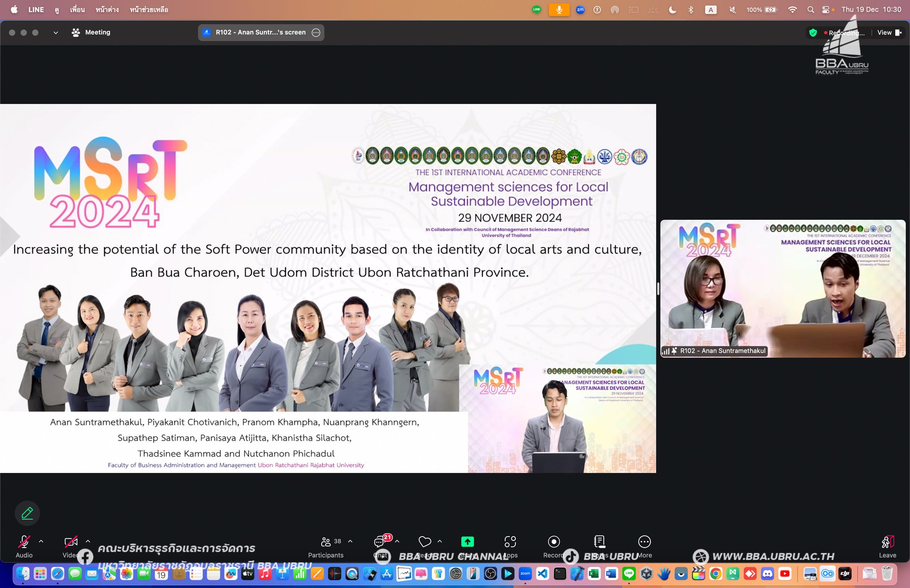Expand video options chevron
This screenshot has height=588, width=910.
(x=88, y=541)
